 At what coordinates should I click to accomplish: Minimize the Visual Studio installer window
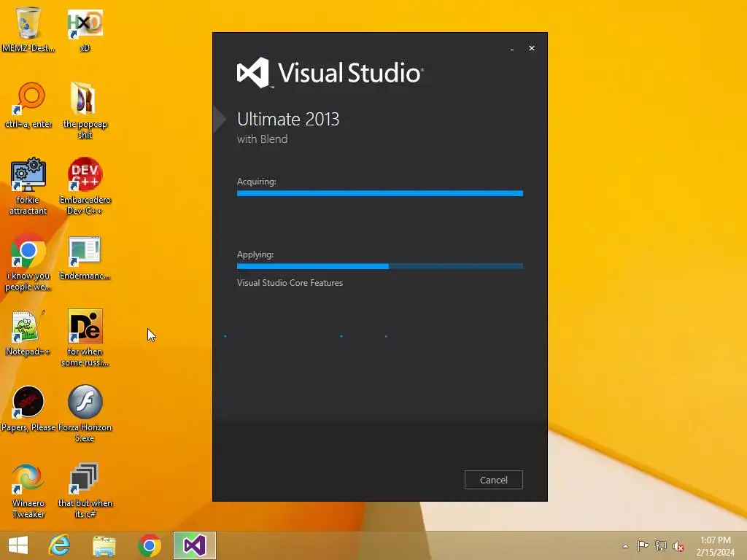pyautogui.click(x=512, y=49)
